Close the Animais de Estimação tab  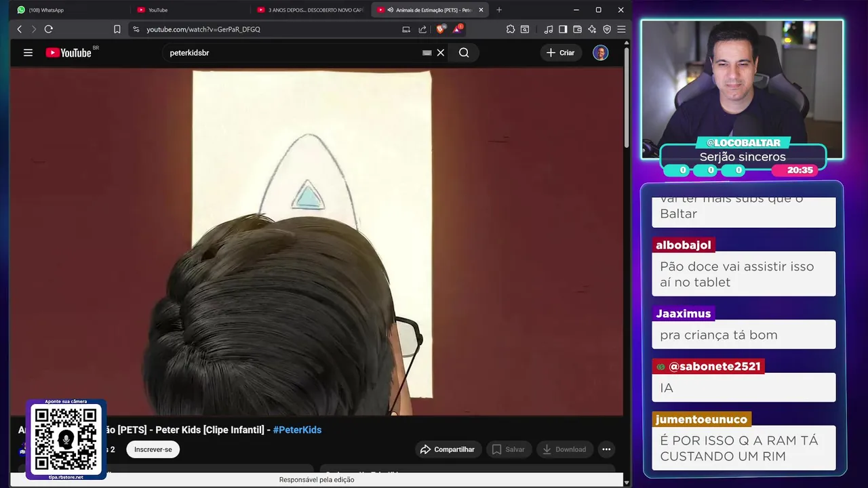(481, 10)
